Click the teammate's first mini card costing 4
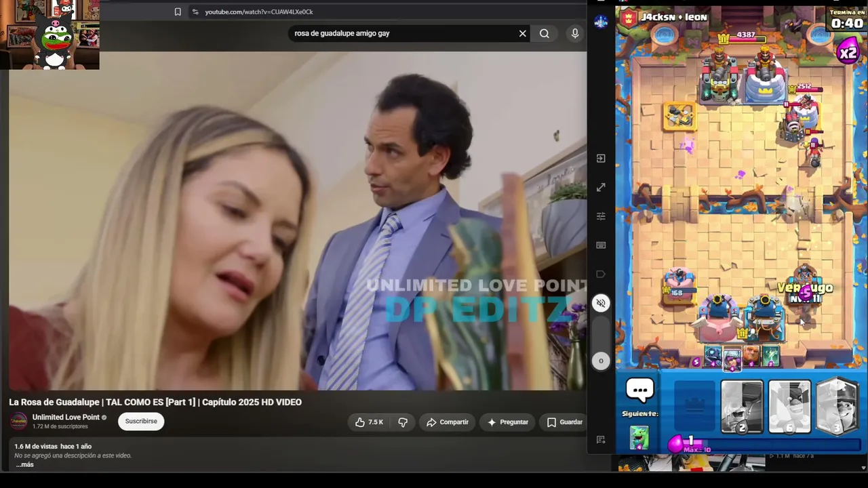This screenshot has width=868, height=488. pyautogui.click(x=712, y=356)
